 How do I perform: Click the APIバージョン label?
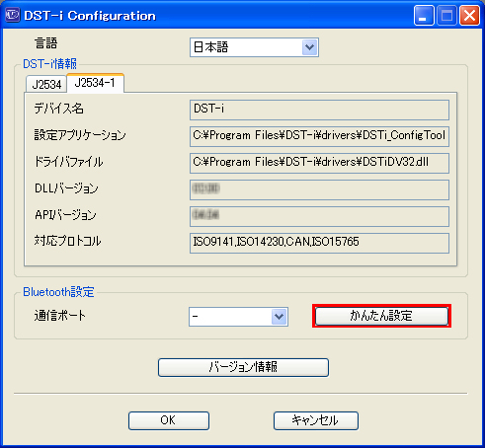(65, 215)
